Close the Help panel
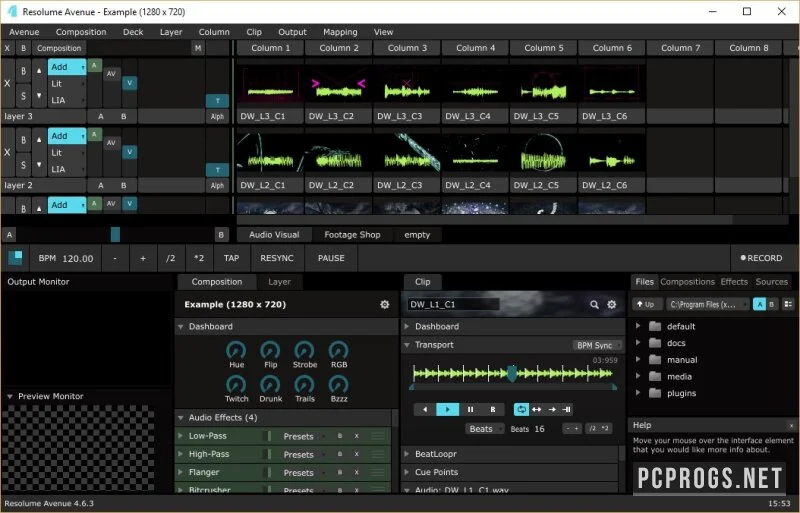This screenshot has width=800, height=513. pyautogui.click(x=791, y=425)
